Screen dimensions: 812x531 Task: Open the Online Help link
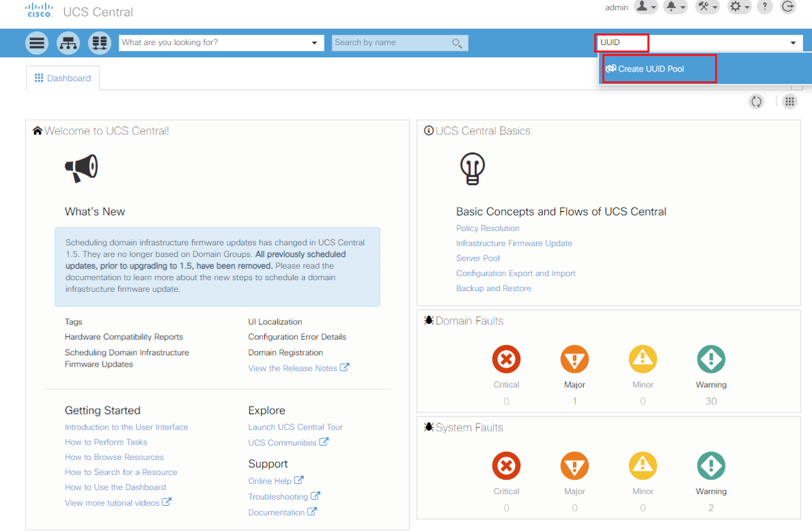pyautogui.click(x=275, y=481)
